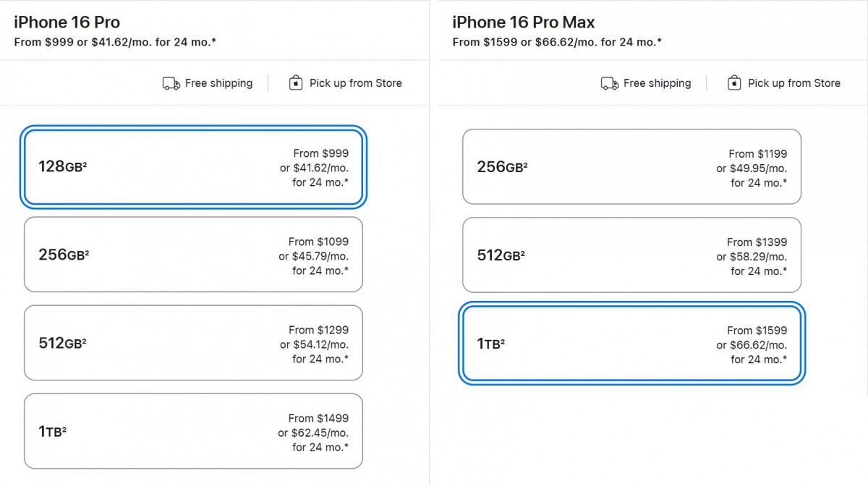
Task: Click the $1599 summary price line for Pro Max
Action: coord(556,42)
